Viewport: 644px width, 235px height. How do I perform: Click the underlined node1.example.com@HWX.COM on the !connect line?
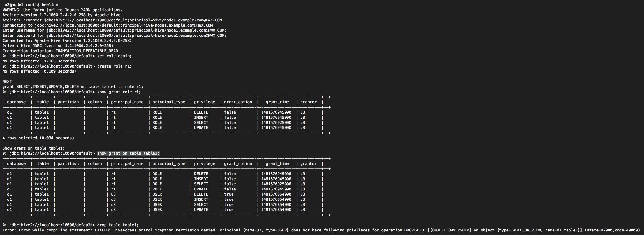(193, 20)
